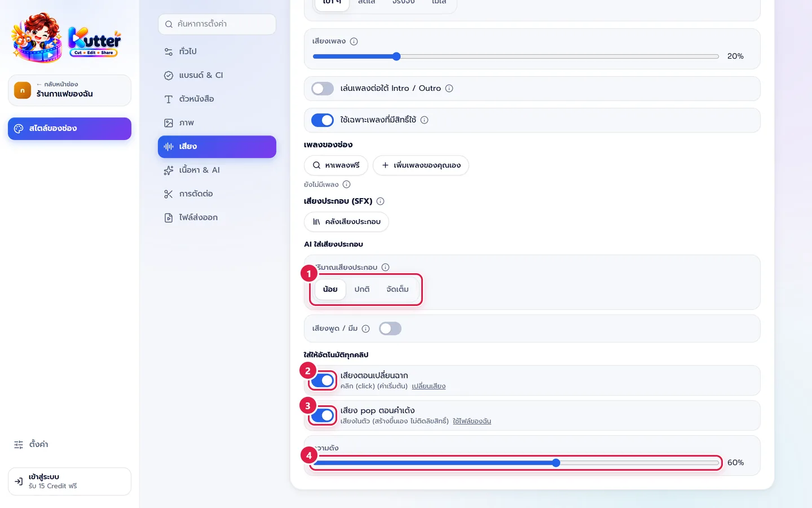
Task: Click the 60% volume slider track
Action: [516, 463]
